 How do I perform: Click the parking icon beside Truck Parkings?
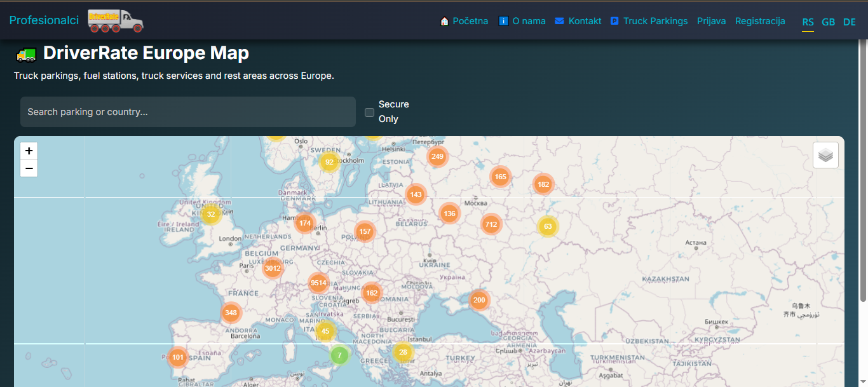tap(614, 21)
